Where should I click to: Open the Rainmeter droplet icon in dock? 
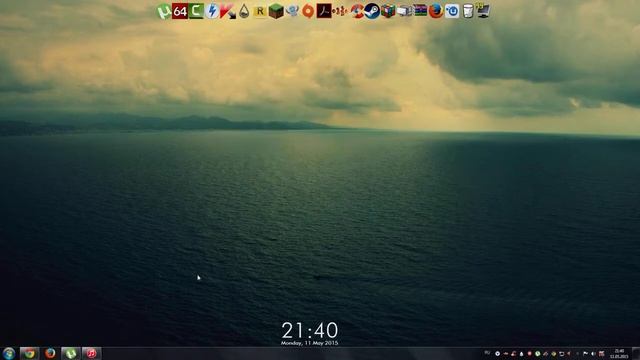click(244, 11)
